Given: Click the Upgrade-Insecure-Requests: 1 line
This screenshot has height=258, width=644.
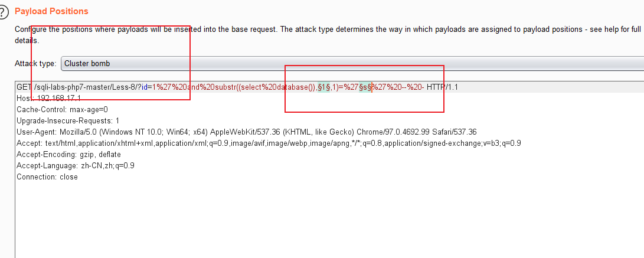Looking at the screenshot, I should [x=68, y=121].
